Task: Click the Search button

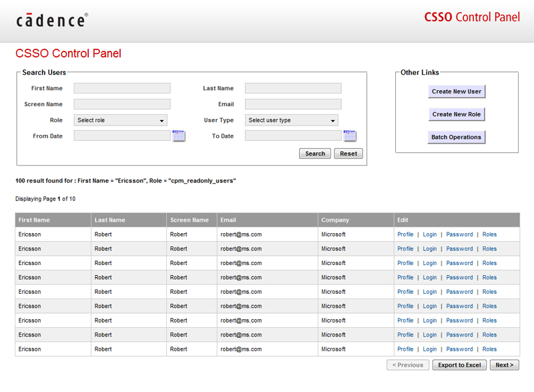Action: pyautogui.click(x=314, y=153)
